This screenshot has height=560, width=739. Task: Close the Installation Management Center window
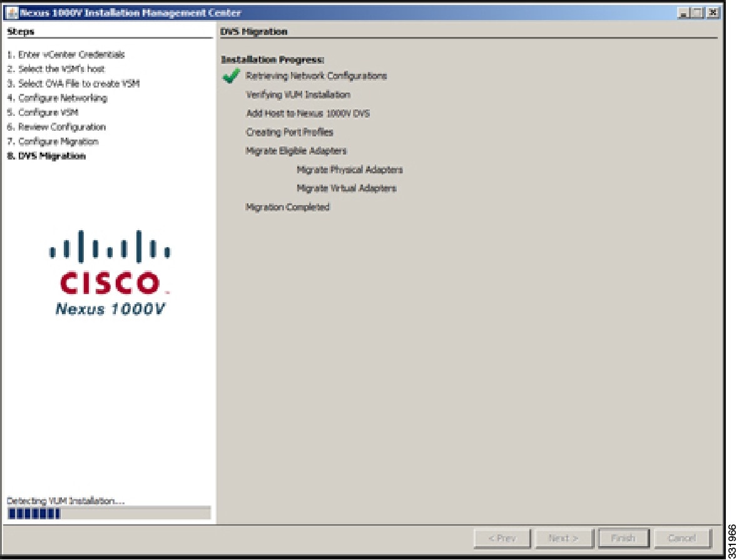(713, 13)
